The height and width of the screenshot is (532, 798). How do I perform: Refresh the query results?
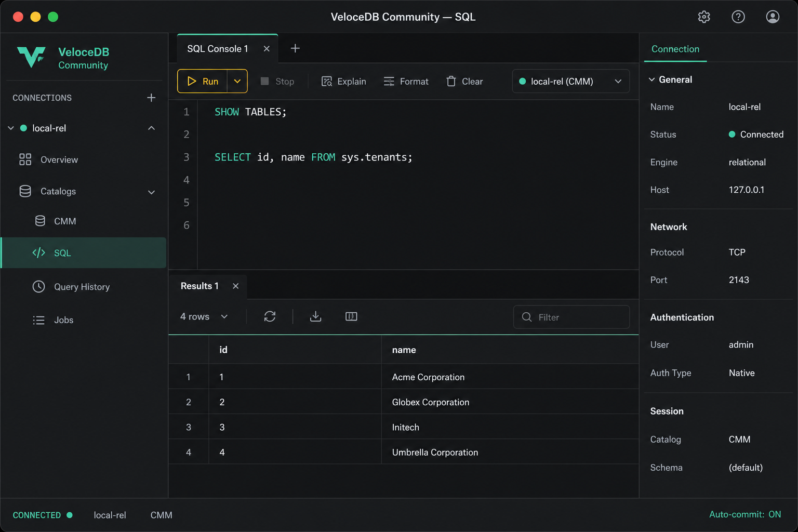pos(270,316)
